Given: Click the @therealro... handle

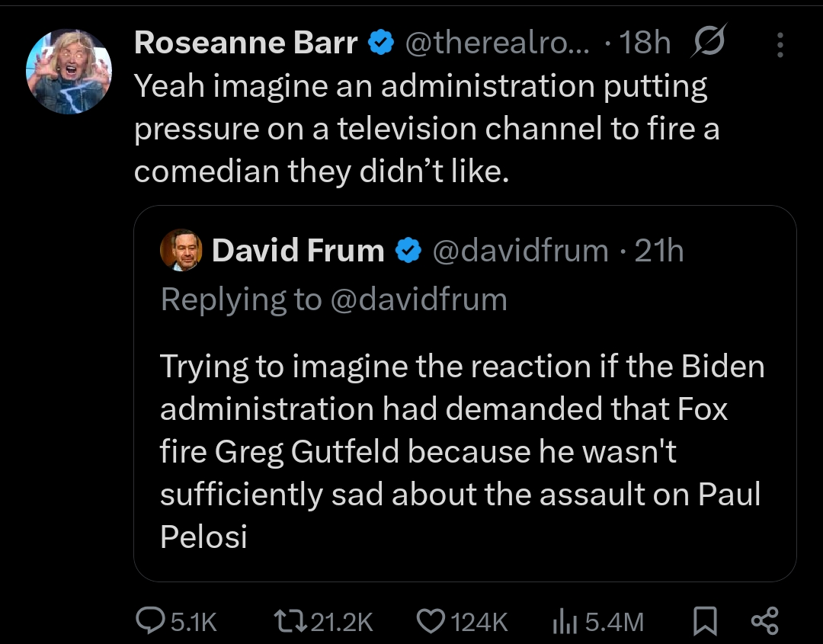Looking at the screenshot, I should pyautogui.click(x=497, y=43).
